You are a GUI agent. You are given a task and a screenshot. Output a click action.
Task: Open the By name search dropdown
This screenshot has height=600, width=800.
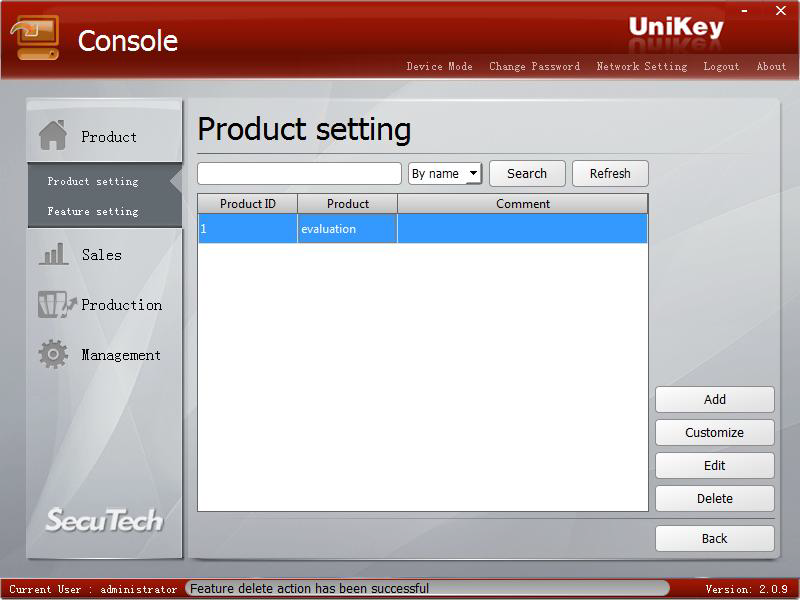point(444,173)
